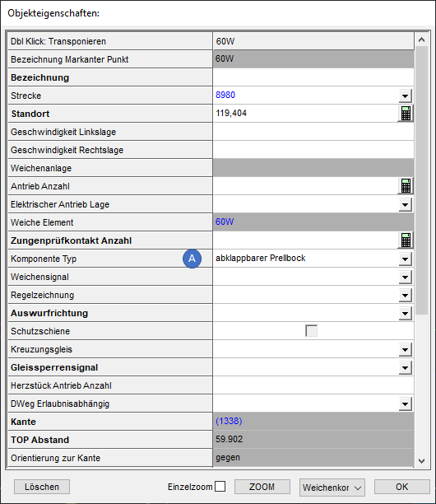This screenshot has width=436, height=504.
Task: Click the Dbl Klick: Transponieren label
Action: (x=58, y=41)
